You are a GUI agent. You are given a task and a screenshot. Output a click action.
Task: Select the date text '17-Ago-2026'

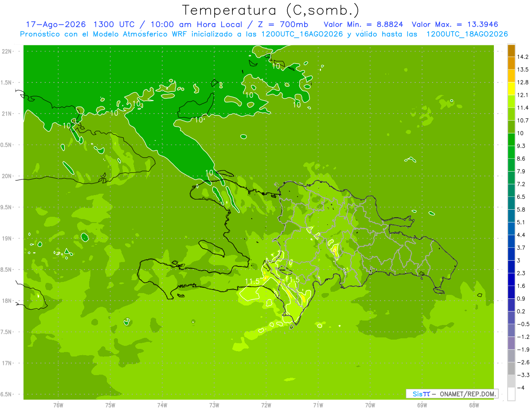[x=56, y=24]
